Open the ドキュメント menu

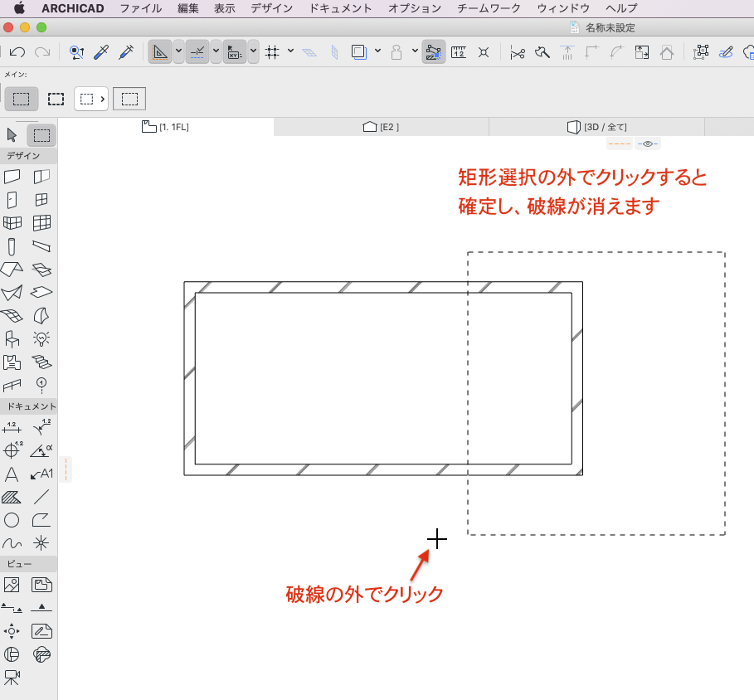pos(340,8)
